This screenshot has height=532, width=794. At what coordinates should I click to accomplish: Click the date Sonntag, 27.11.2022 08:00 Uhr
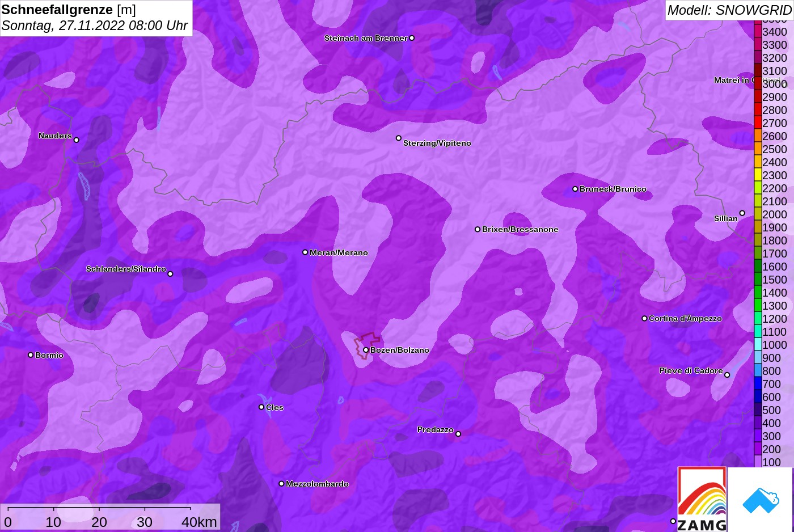94,26
